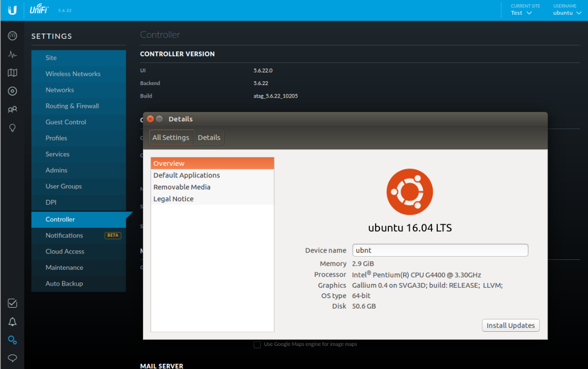Open the DPI settings section
Viewport: 588px width, 369px height.
(x=79, y=202)
